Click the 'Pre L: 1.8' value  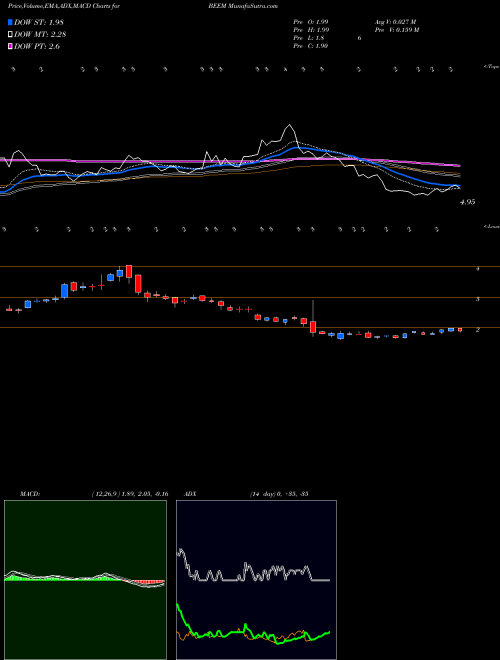(x=309, y=38)
